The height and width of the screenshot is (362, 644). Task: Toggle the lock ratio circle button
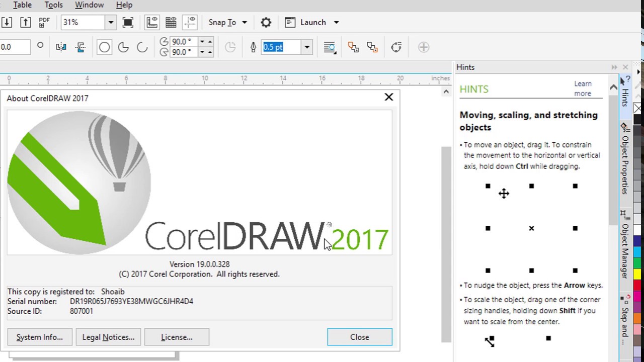pyautogui.click(x=40, y=46)
